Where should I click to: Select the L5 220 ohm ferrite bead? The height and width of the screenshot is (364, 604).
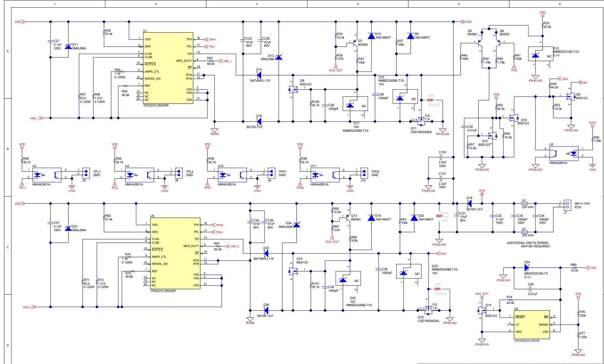(524, 203)
